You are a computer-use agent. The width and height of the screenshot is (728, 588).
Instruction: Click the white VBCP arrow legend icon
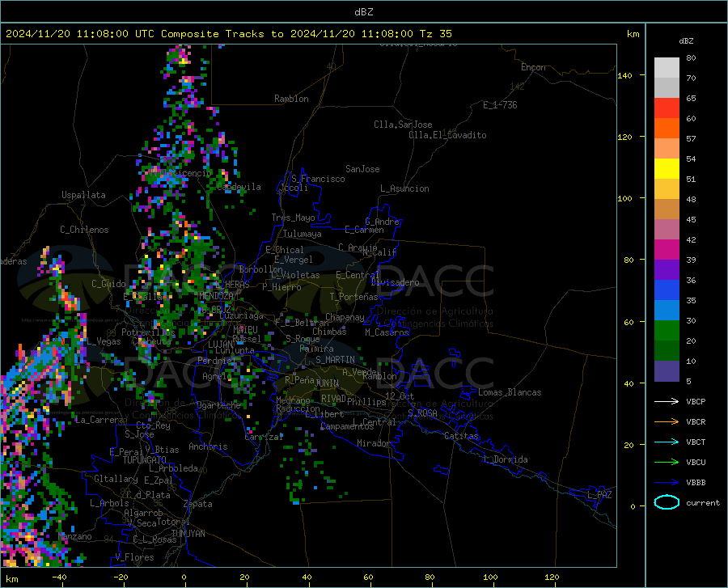[667, 401]
